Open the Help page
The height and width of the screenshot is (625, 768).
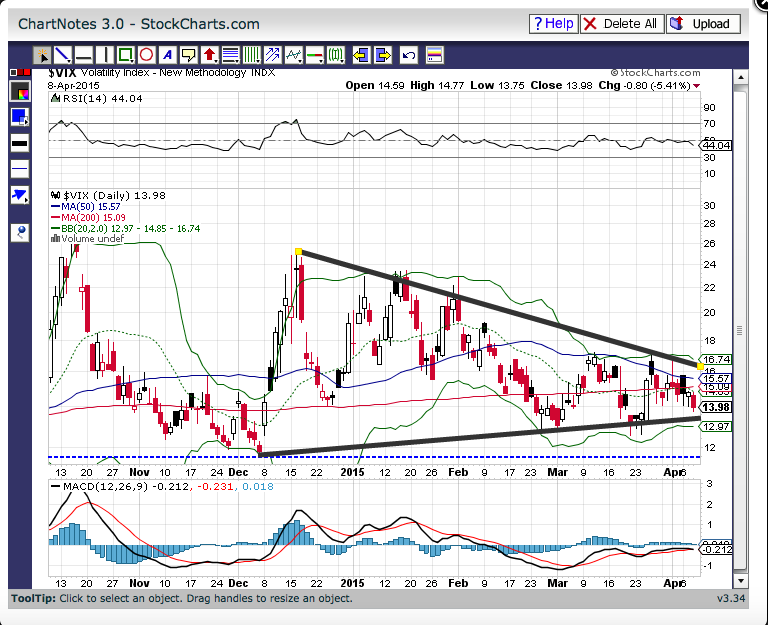tap(553, 23)
